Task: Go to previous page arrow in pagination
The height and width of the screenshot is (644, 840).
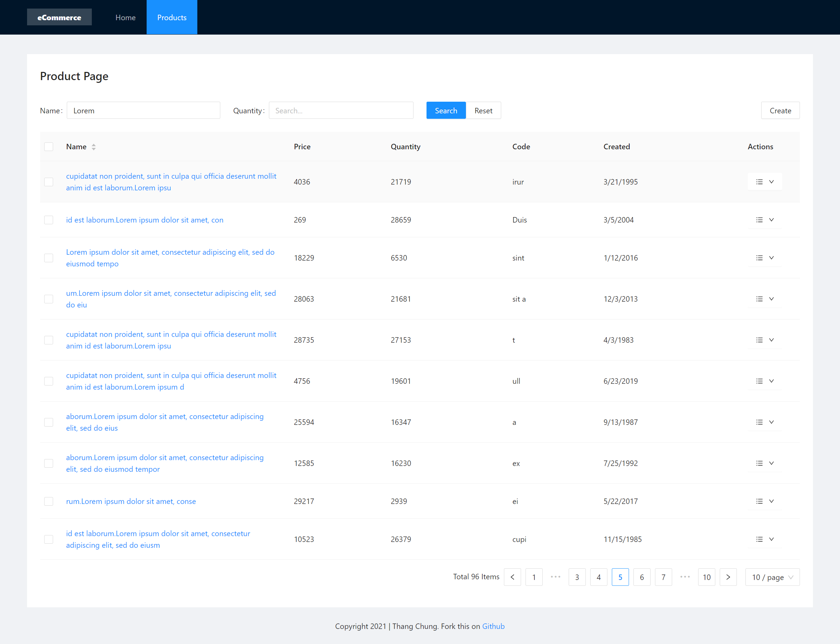Action: tap(512, 577)
